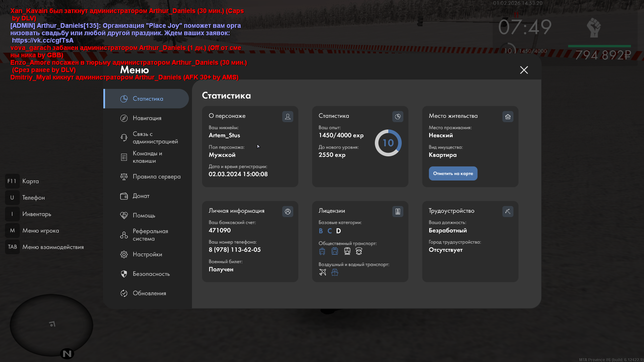Click the 2550 exp remaining value
The image size is (644, 362).
click(332, 155)
